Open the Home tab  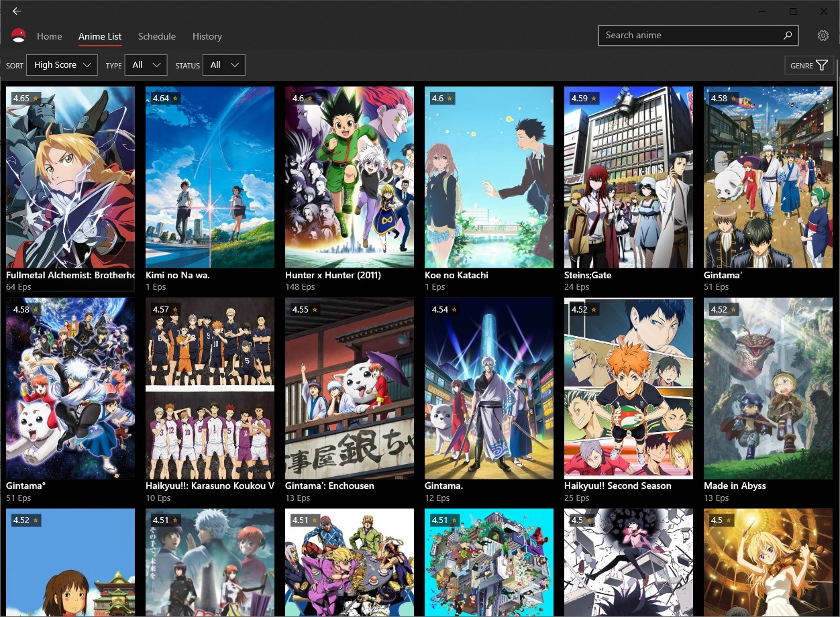(50, 36)
